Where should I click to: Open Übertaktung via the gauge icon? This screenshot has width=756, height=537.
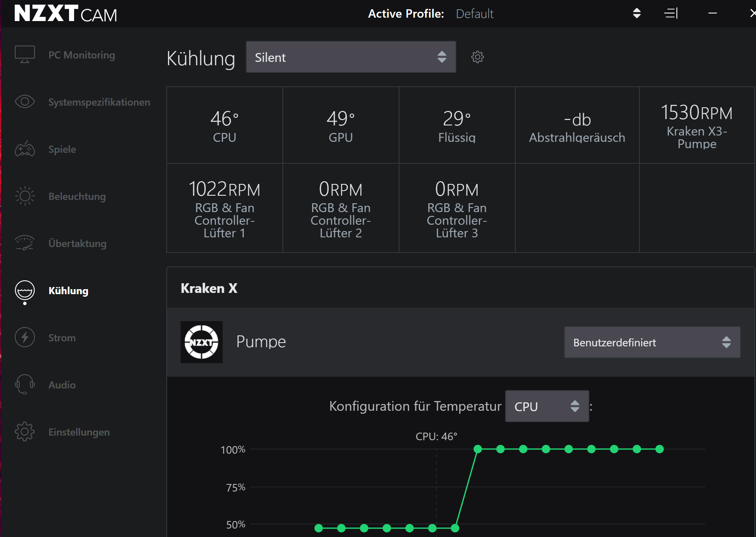tap(25, 243)
